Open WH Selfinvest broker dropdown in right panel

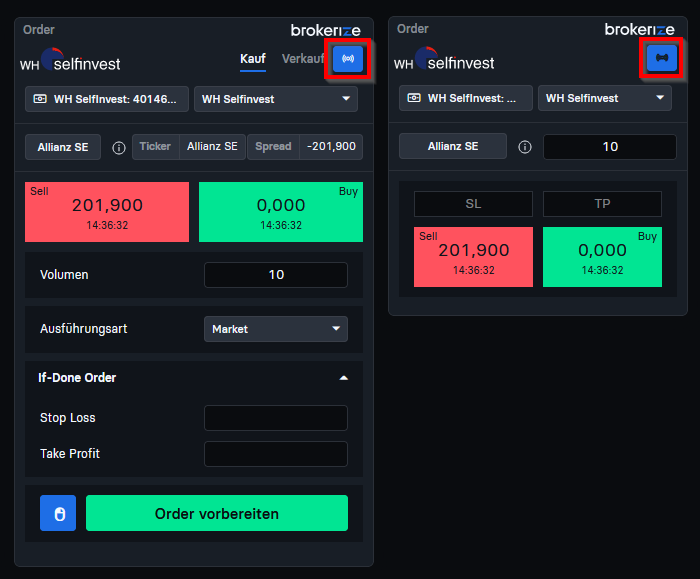[605, 98]
